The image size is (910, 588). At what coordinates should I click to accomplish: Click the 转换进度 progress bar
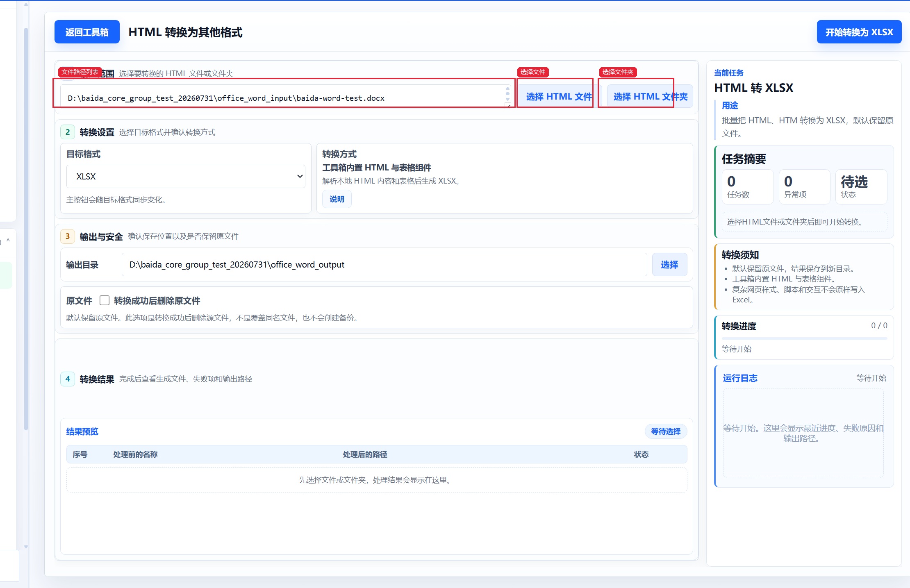[804, 338]
